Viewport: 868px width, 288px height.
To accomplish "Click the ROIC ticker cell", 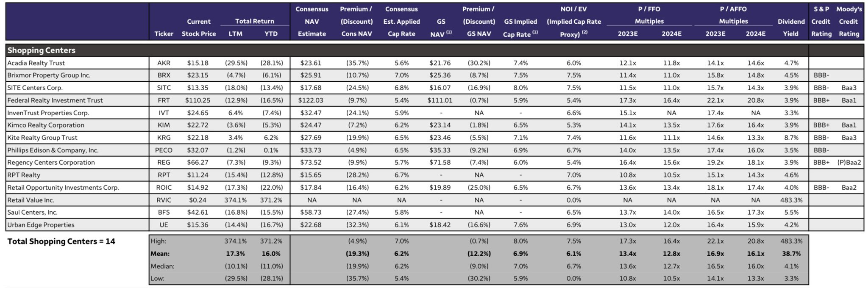I will [164, 188].
